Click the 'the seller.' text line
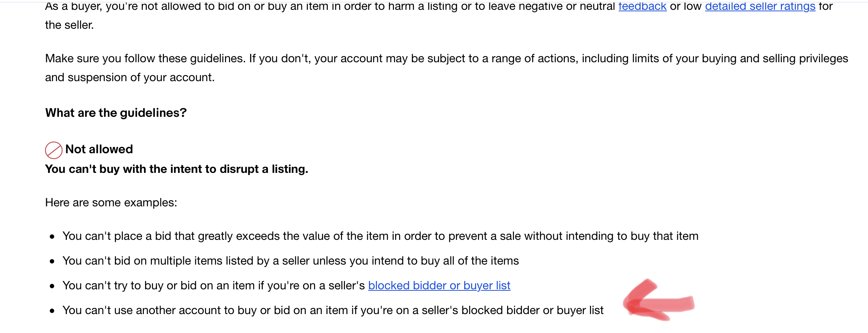The image size is (868, 333). tap(69, 25)
